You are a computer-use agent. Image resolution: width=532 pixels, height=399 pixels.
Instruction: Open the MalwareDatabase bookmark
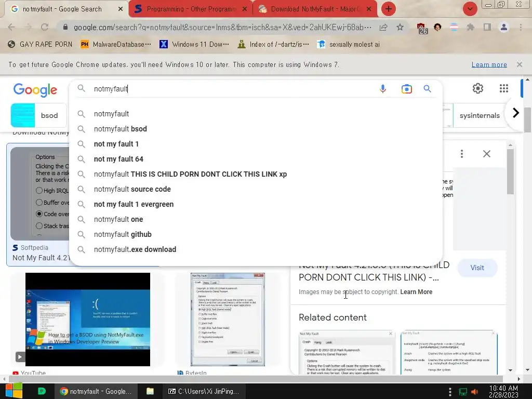tap(116, 45)
